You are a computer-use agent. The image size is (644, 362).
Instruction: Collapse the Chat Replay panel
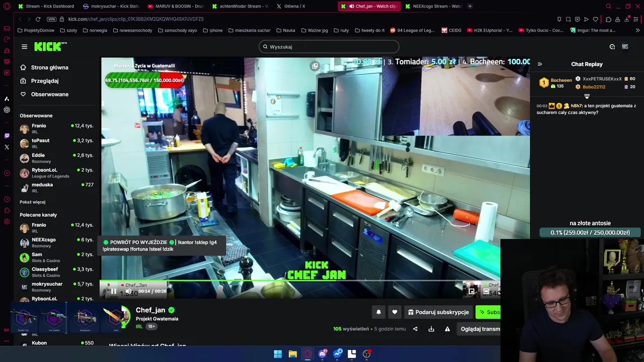click(540, 64)
